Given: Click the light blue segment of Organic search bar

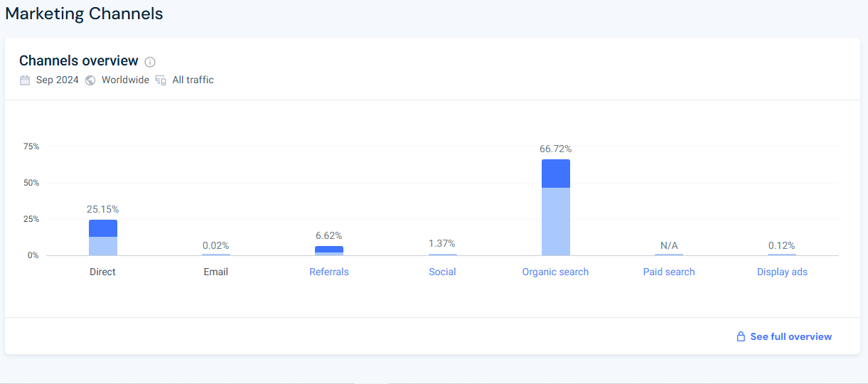Looking at the screenshot, I should [x=555, y=221].
